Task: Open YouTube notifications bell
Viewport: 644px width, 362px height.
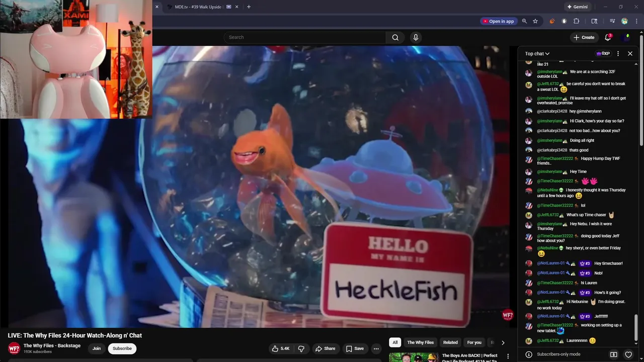Action: coord(608,37)
